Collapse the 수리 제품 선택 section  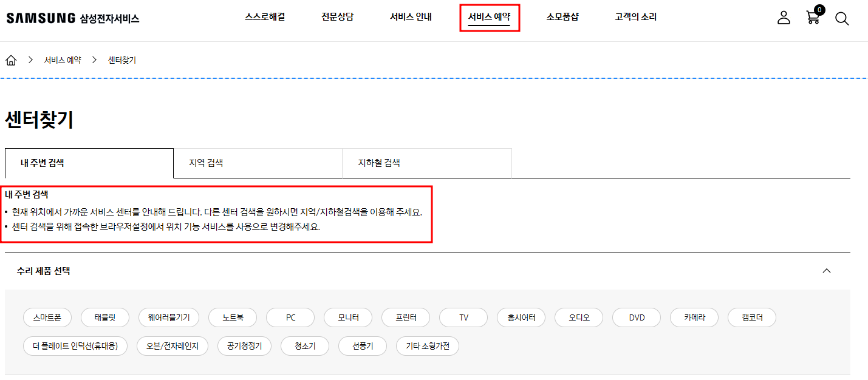[826, 271]
